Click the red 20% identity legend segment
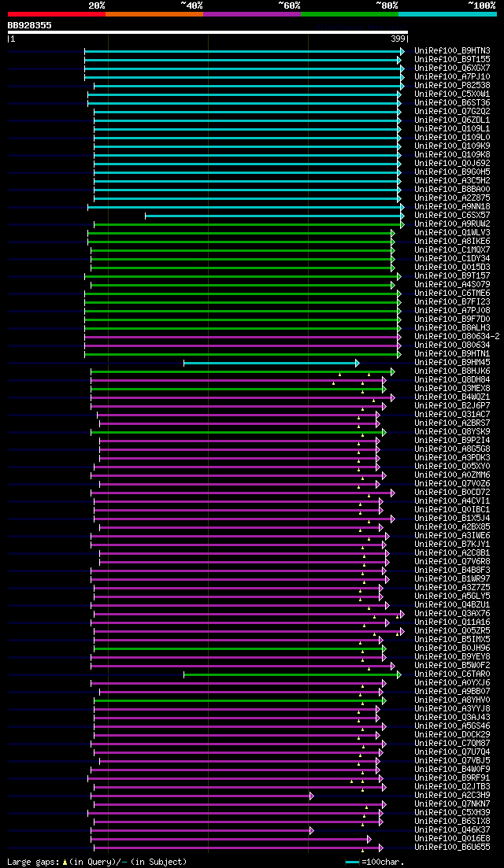Image resolution: width=504 pixels, height=868 pixels. (57, 14)
